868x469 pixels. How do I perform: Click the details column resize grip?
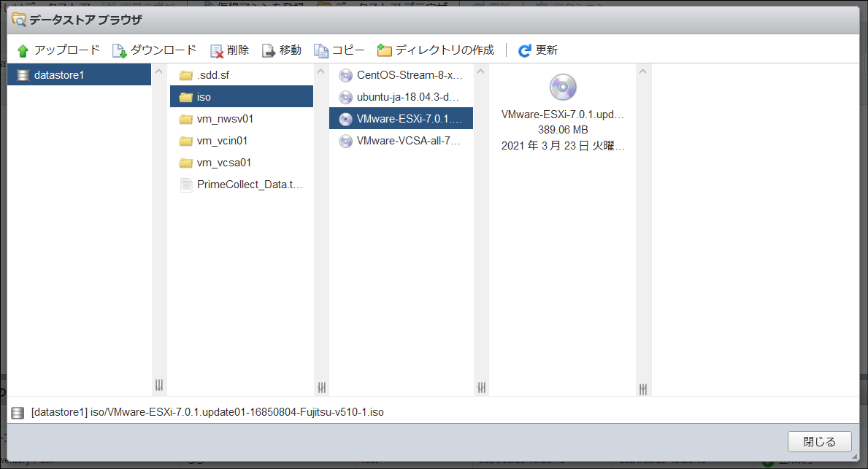[642, 389]
